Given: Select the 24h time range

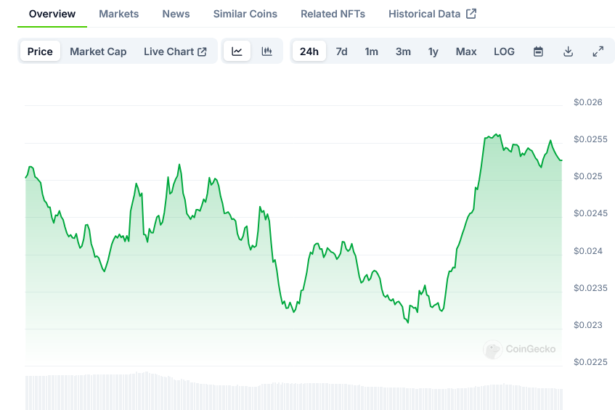Looking at the screenshot, I should pyautogui.click(x=309, y=51).
